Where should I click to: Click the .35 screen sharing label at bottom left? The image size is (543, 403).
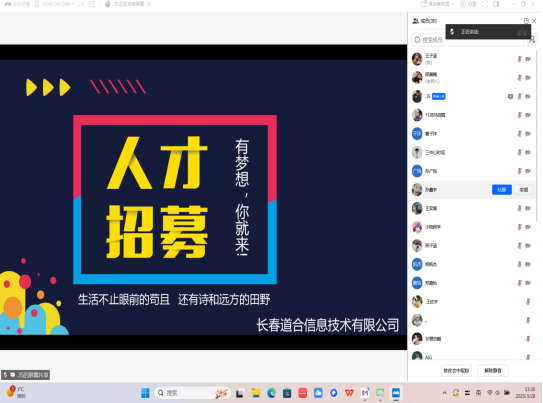(x=26, y=375)
